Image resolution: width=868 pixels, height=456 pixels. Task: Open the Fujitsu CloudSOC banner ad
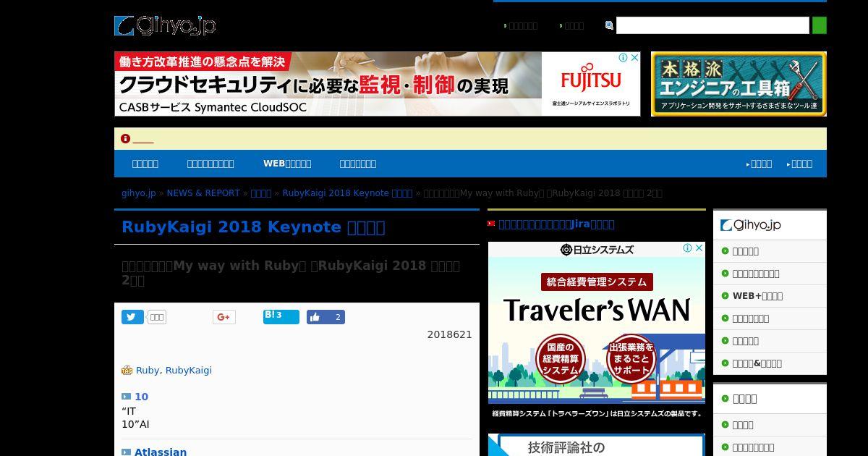click(x=377, y=84)
